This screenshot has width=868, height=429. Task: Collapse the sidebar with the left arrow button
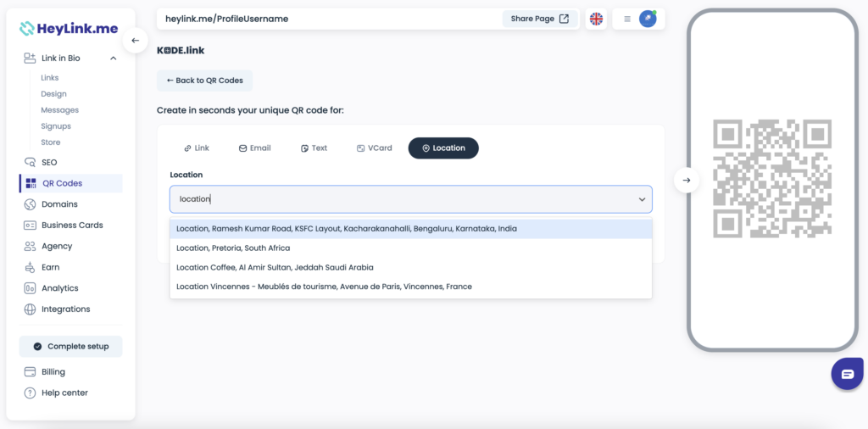pyautogui.click(x=135, y=41)
